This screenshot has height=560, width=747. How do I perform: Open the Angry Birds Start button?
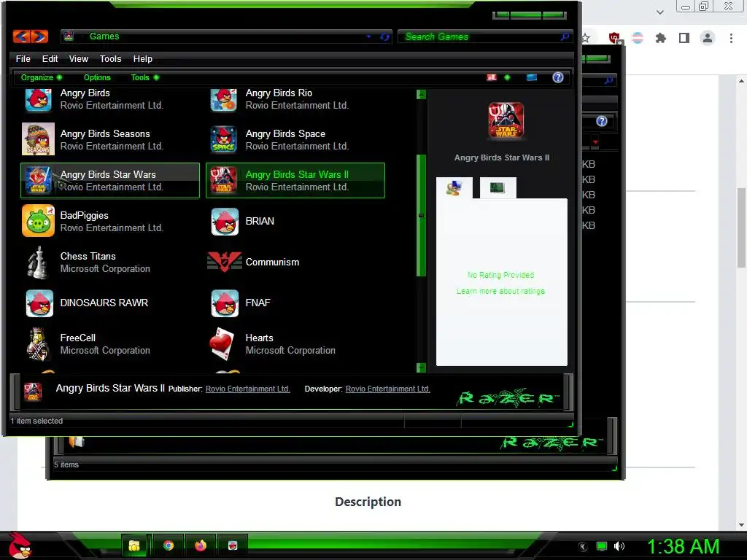[x=20, y=545]
